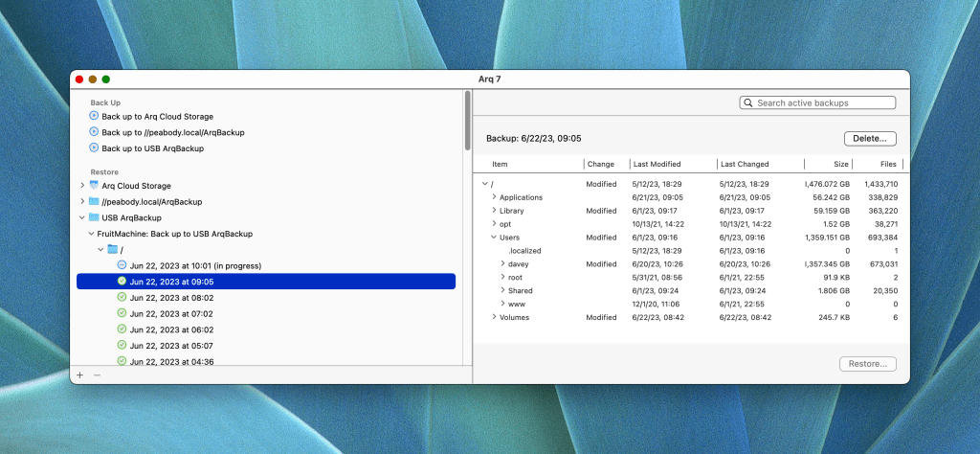Expand the davey user folder
This screenshot has height=454, width=980.
coord(503,263)
